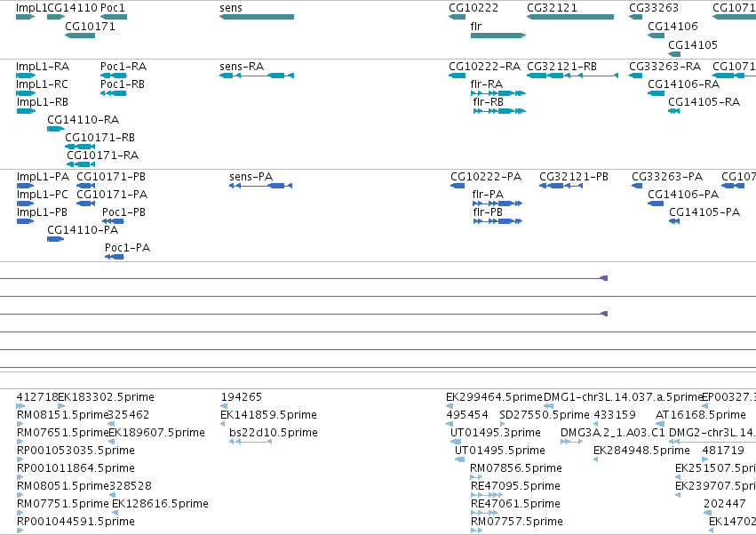The width and height of the screenshot is (756, 535).
Task: Click protein ImpL1-PC
Action: coord(43,195)
